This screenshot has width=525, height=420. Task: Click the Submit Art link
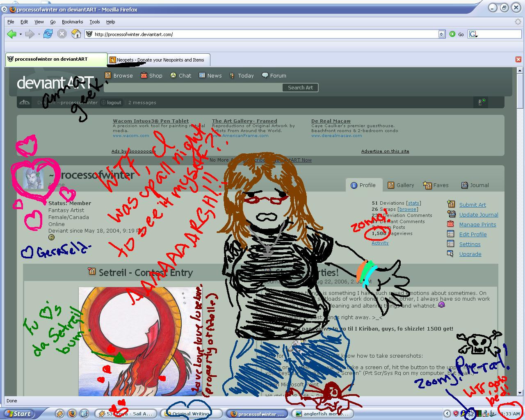pos(472,205)
